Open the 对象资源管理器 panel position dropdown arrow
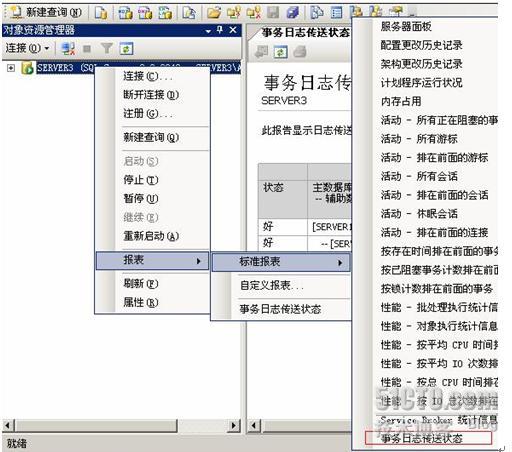 coord(208,31)
